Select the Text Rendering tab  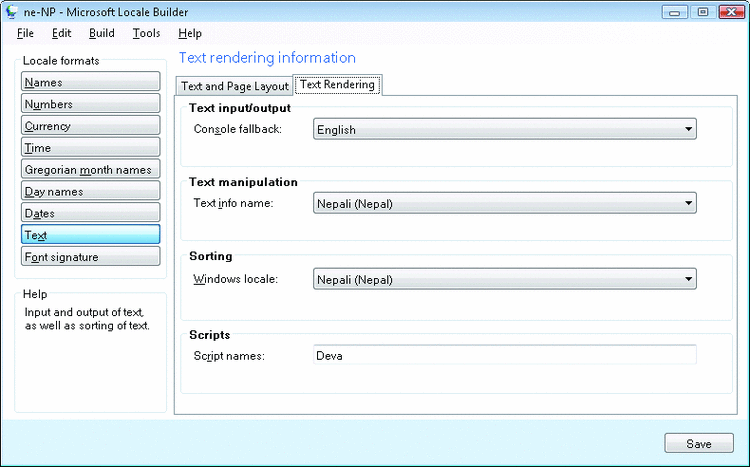tap(337, 85)
